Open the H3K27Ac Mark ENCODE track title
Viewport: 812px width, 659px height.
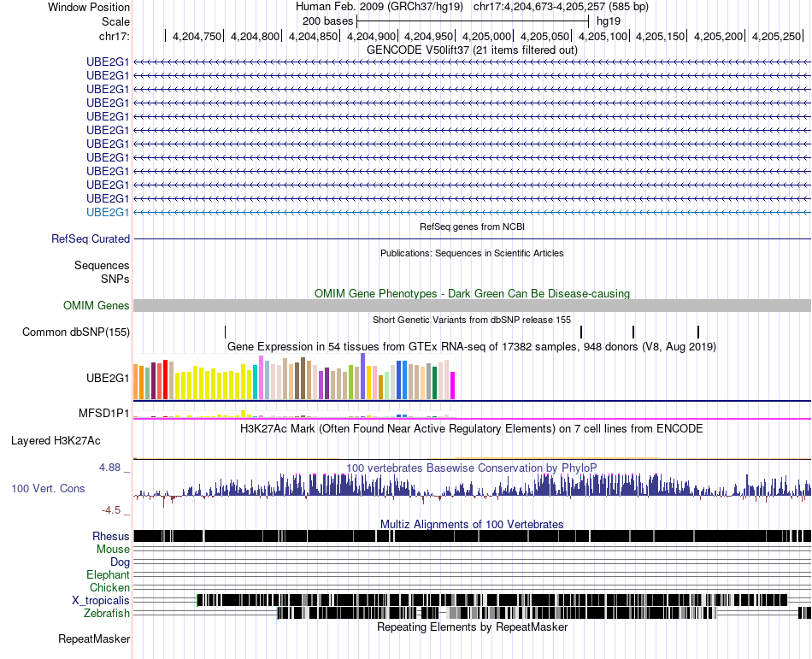point(472,428)
